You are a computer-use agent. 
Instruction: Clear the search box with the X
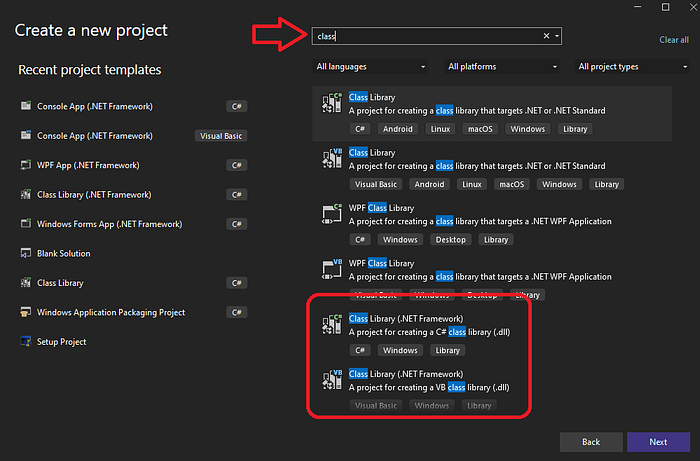(546, 36)
